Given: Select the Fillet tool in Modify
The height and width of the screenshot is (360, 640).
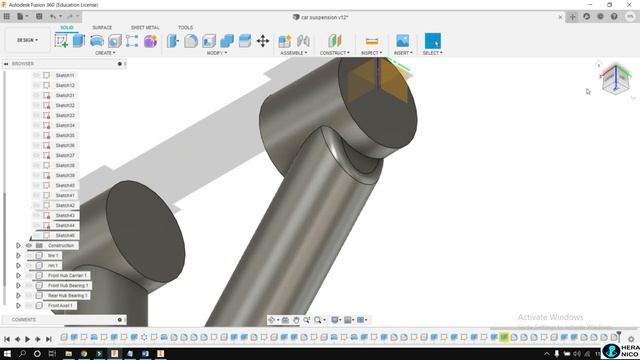Looking at the screenshot, I should pos(191,41).
